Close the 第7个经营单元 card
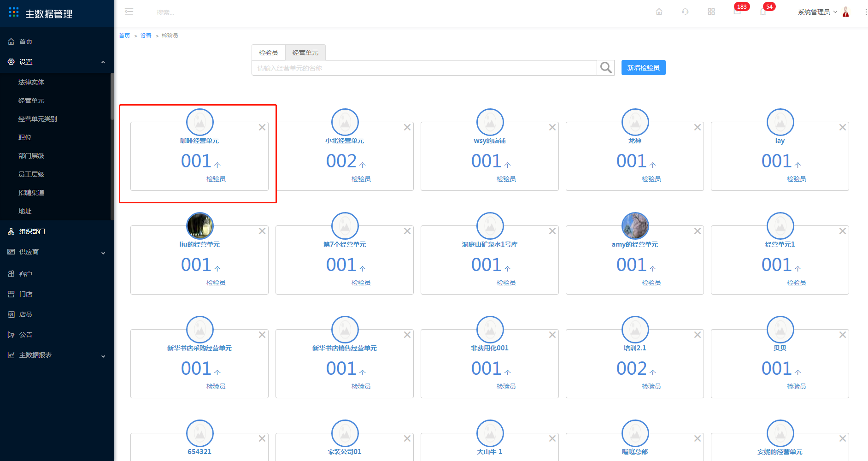This screenshot has width=868, height=461. (x=407, y=231)
